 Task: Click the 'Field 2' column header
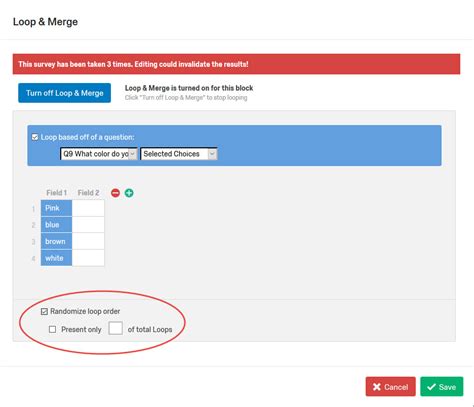pos(88,193)
